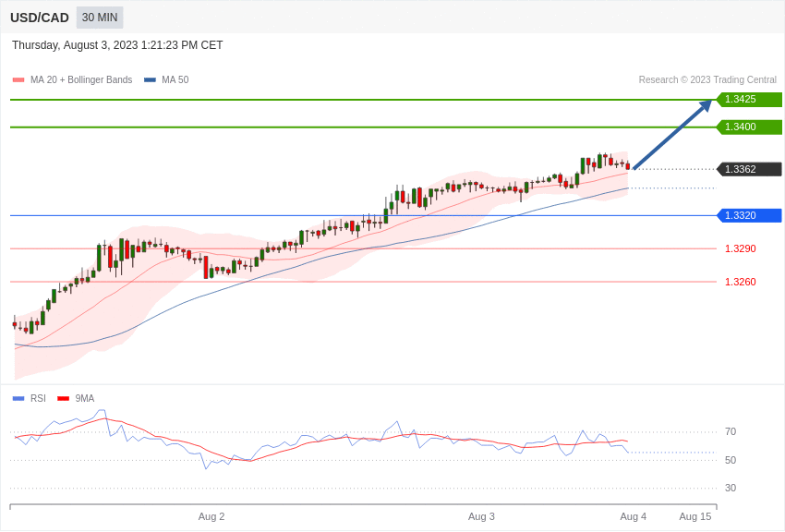Click the RSI 50 axis label

[731, 460]
